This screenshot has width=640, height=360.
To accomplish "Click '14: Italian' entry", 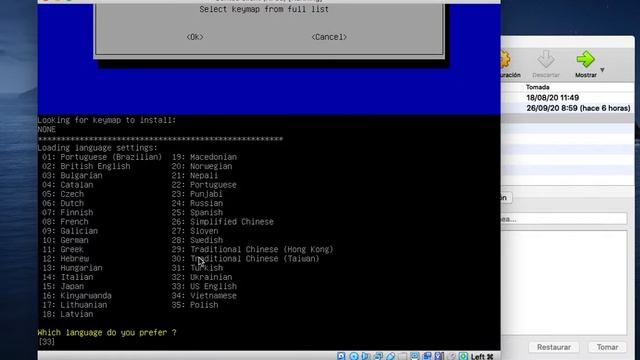I will tap(67, 277).
